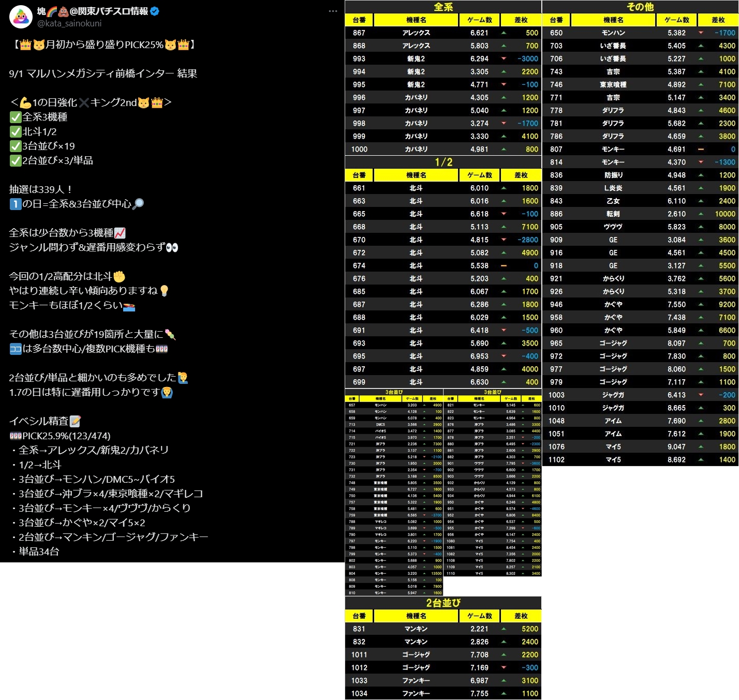Click the chart emoji after 全系は少台数から3機種

click(120, 233)
